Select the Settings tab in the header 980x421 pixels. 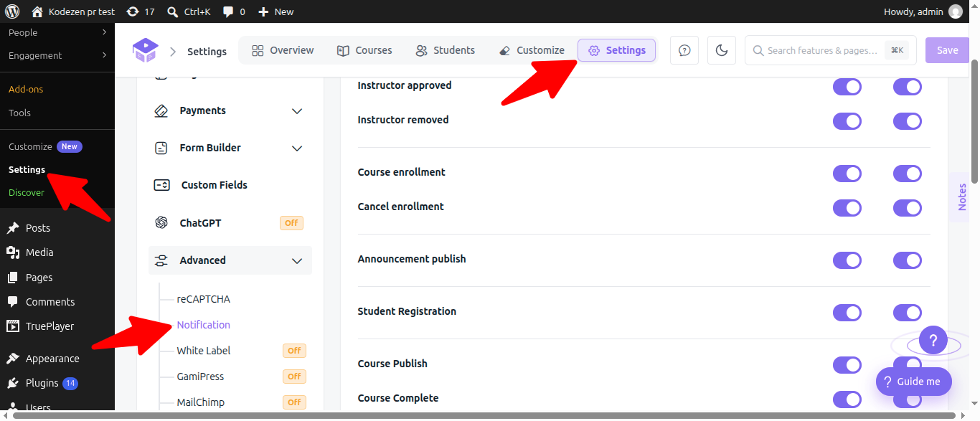617,50
